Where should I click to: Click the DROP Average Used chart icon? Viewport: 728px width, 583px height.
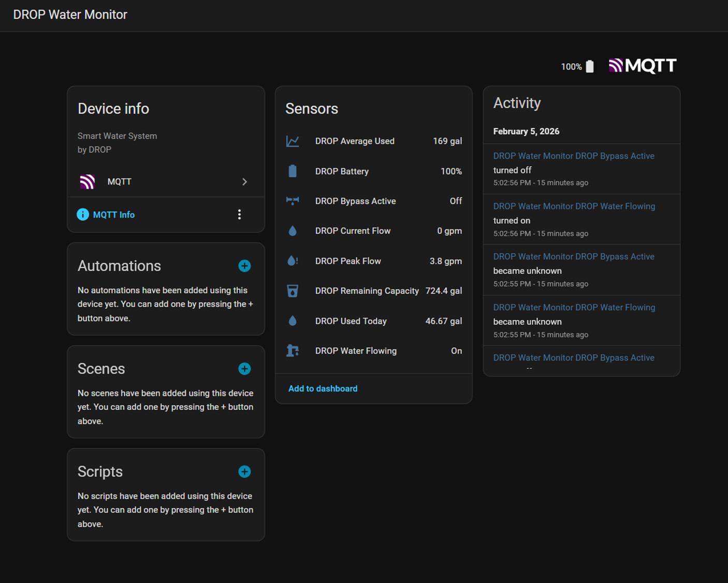293,141
